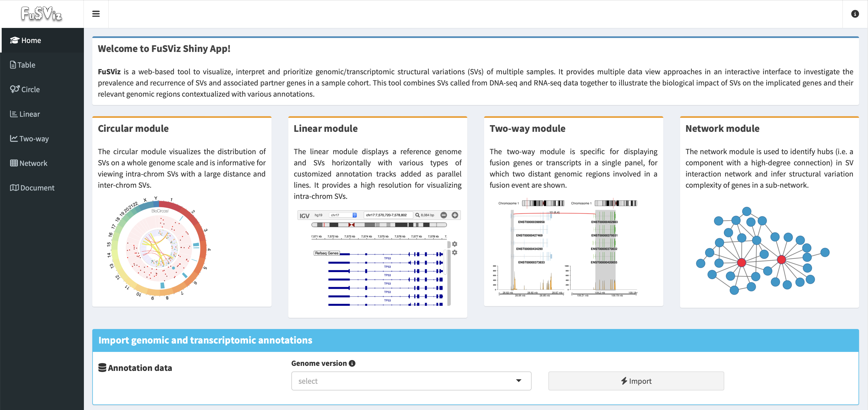The height and width of the screenshot is (410, 868).
Task: Open the Home sidebar item
Action: point(42,40)
